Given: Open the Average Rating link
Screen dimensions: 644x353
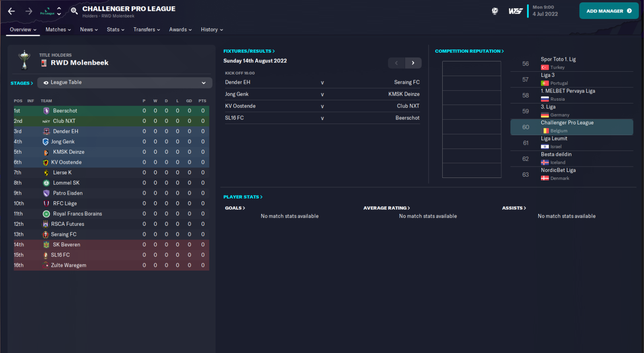Looking at the screenshot, I should pyautogui.click(x=387, y=208).
